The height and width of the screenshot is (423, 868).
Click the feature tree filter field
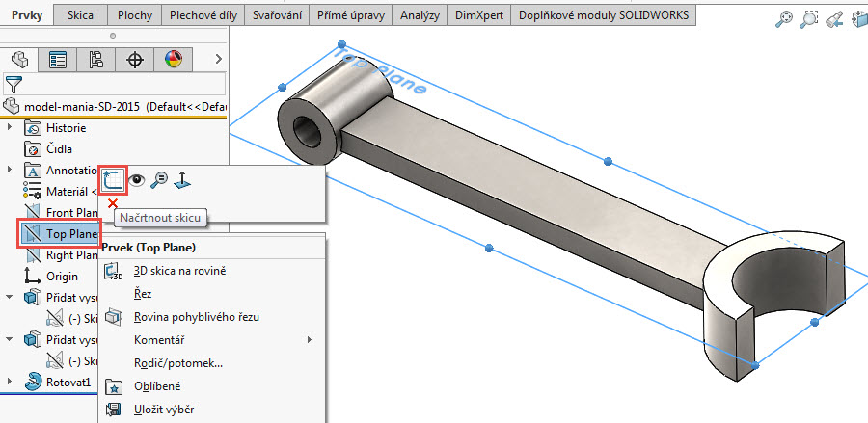click(123, 84)
